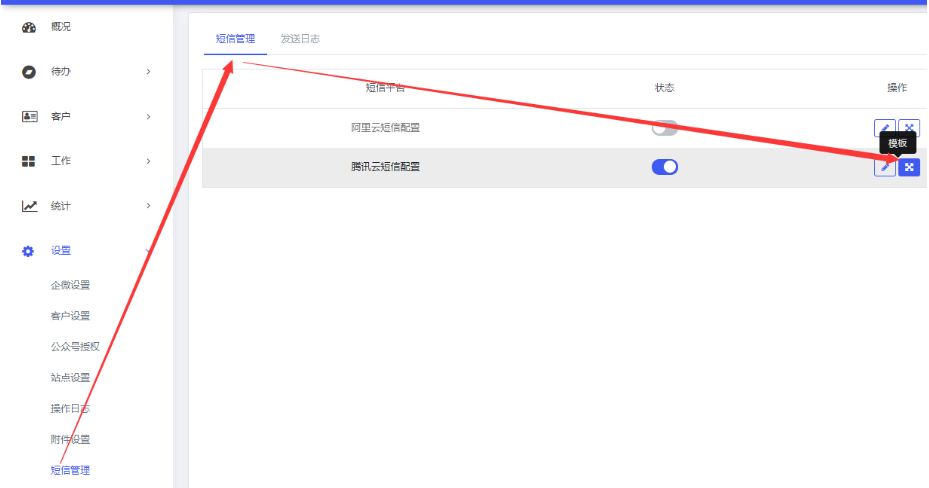Switch to the 发送日志 tab

pos(300,39)
